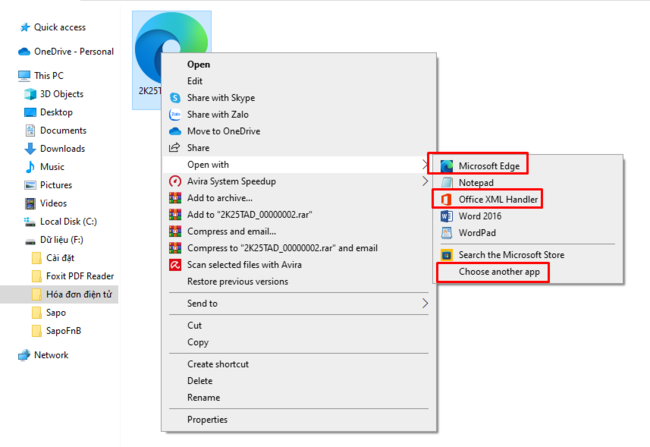Choose Properties from the context menu

(207, 420)
